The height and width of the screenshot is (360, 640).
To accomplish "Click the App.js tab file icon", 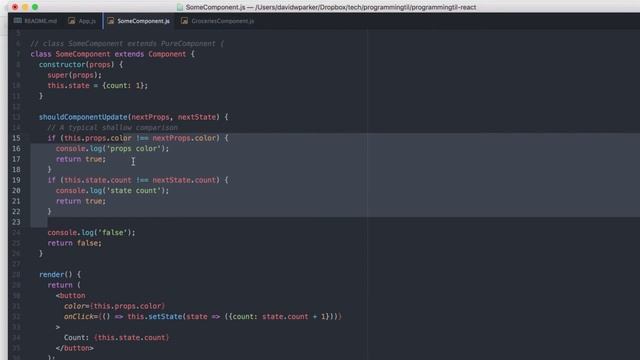I will click(x=71, y=21).
